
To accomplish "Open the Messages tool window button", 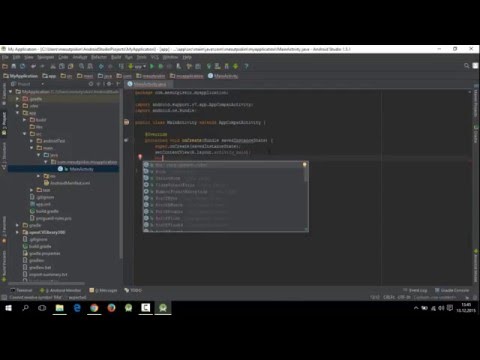I will tap(103, 290).
